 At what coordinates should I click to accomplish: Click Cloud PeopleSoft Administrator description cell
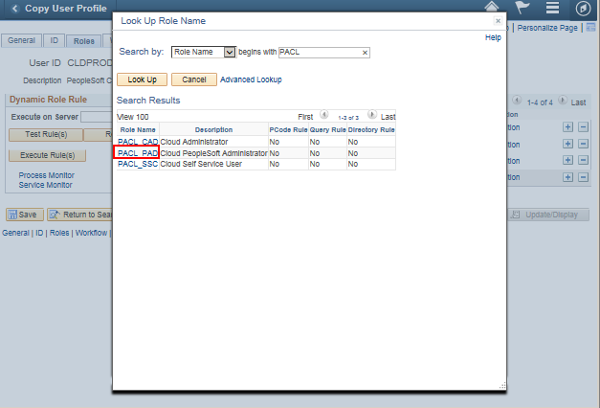click(x=214, y=153)
